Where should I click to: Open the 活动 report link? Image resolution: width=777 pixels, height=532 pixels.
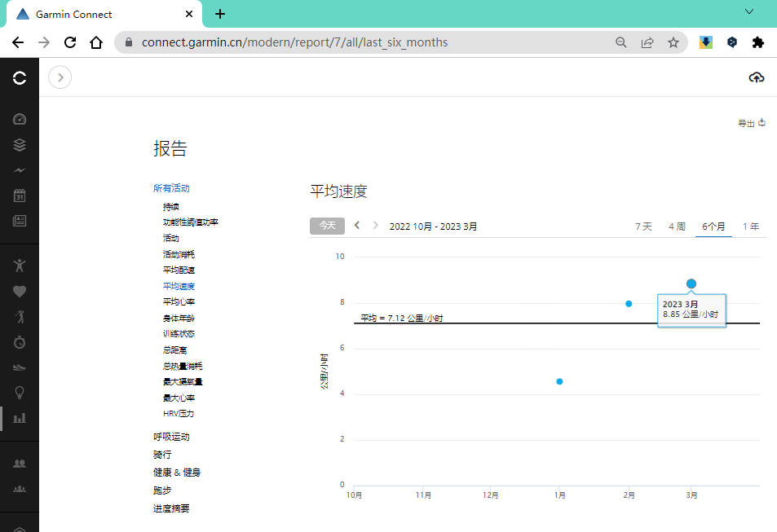pos(171,238)
